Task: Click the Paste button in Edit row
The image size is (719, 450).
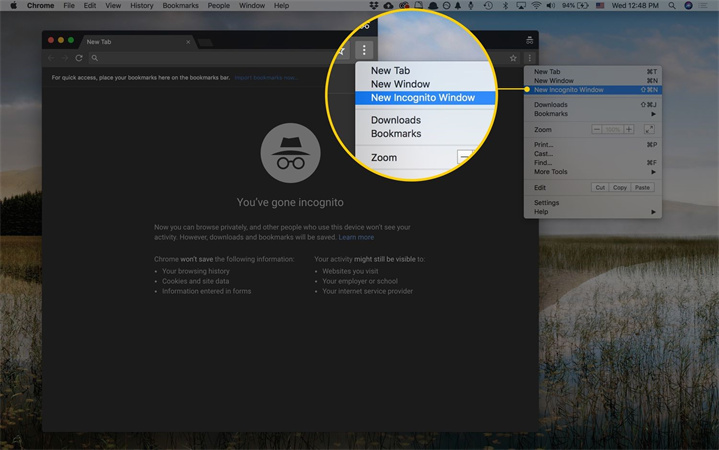Action: (x=643, y=187)
